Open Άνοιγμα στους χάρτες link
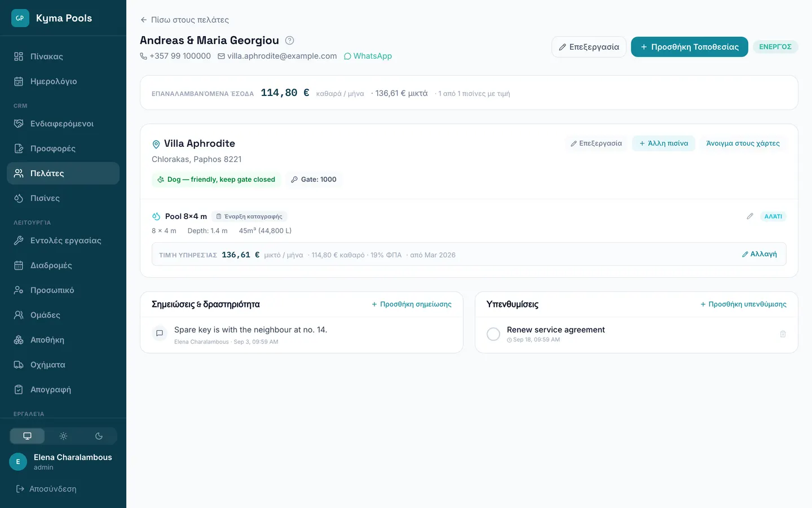This screenshot has width=812, height=508. coord(743,143)
